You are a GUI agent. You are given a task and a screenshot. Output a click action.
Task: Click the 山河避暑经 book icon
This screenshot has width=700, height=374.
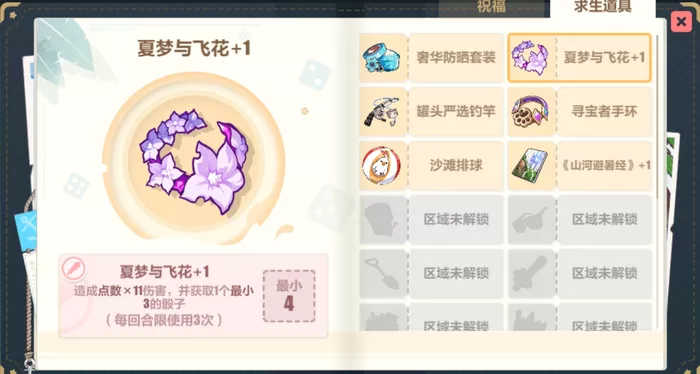530,166
